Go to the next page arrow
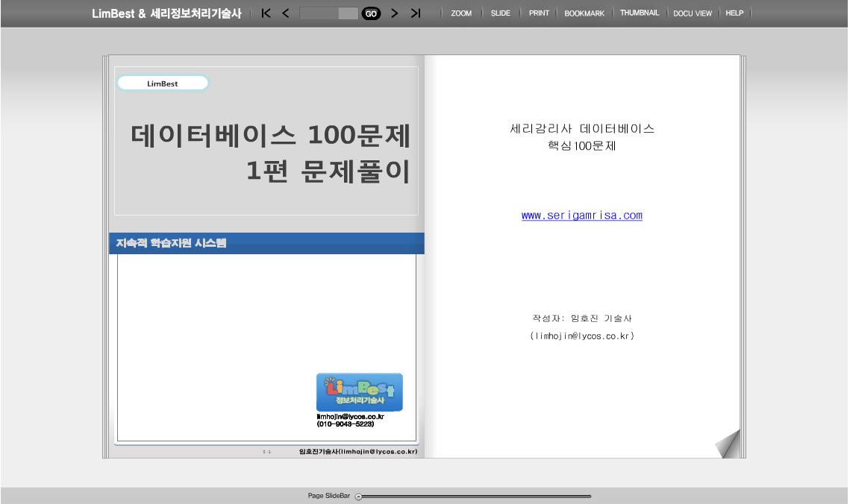Screen dimensions: 850x504 [x=395, y=13]
